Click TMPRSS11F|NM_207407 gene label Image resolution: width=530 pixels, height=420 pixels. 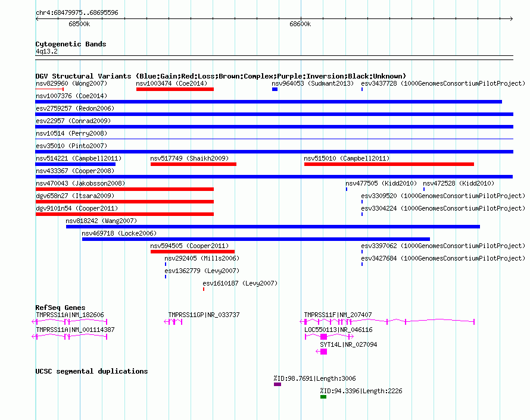(338, 315)
